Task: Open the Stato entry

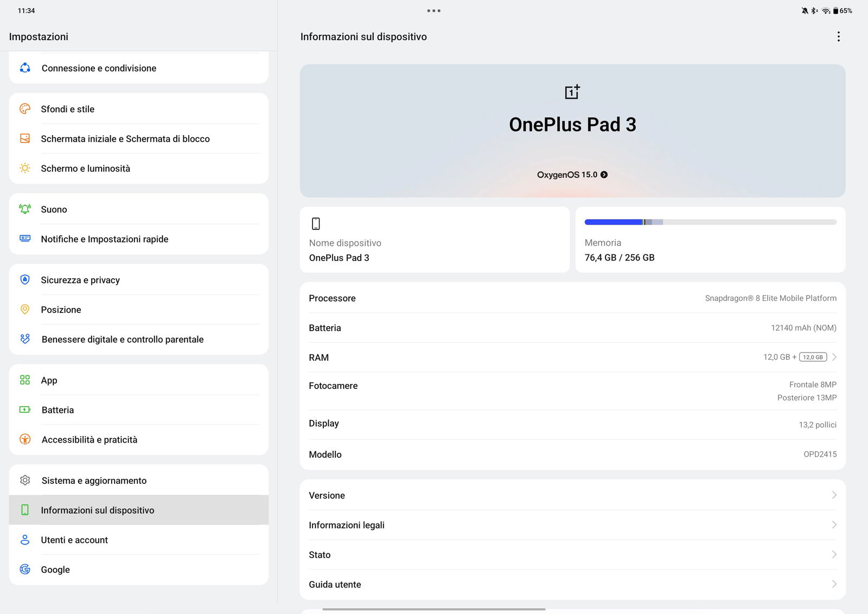Action: pos(572,554)
